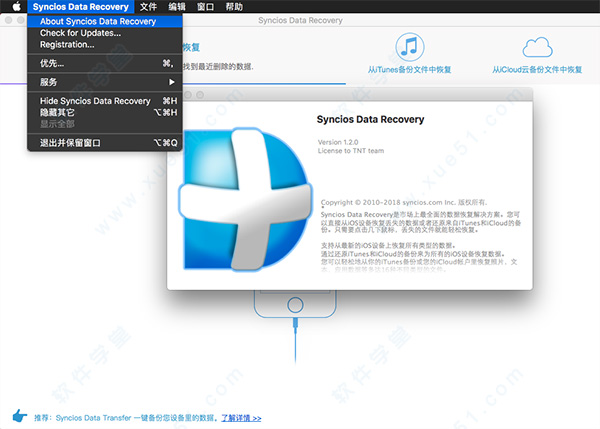This screenshot has height=429, width=600.
Task: Open 优先... preferences entry
Action: [105, 63]
